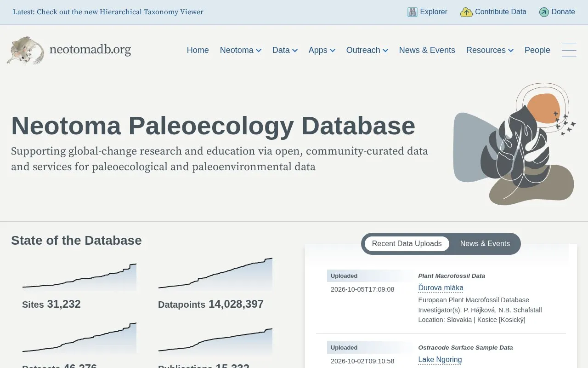Open the Apps dropdown menu
This screenshot has width=588, height=368.
pyautogui.click(x=322, y=50)
